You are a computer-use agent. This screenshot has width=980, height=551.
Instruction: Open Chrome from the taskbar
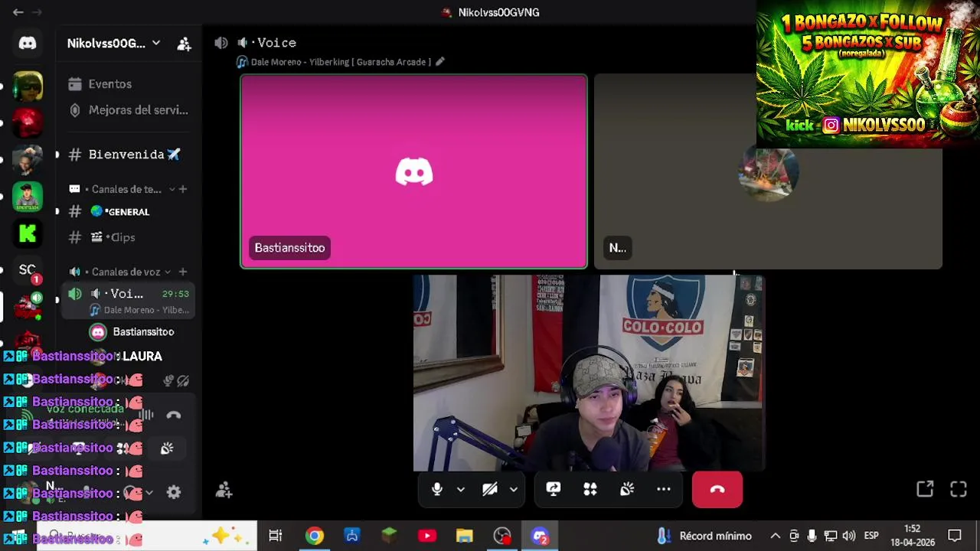[x=315, y=536]
